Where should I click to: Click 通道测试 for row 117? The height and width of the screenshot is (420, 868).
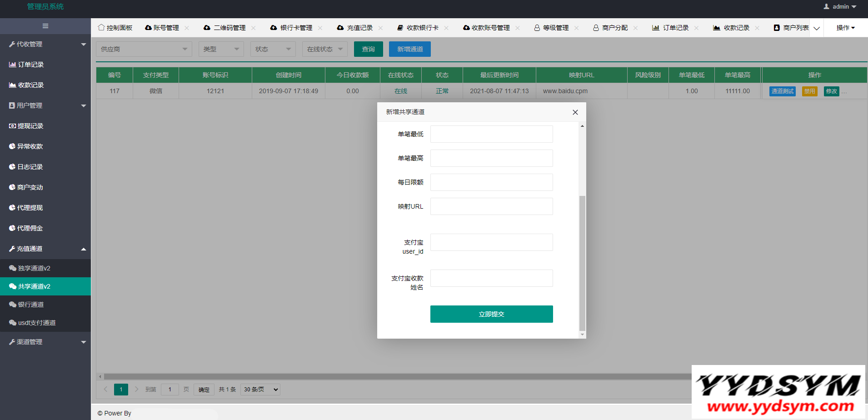(x=783, y=91)
